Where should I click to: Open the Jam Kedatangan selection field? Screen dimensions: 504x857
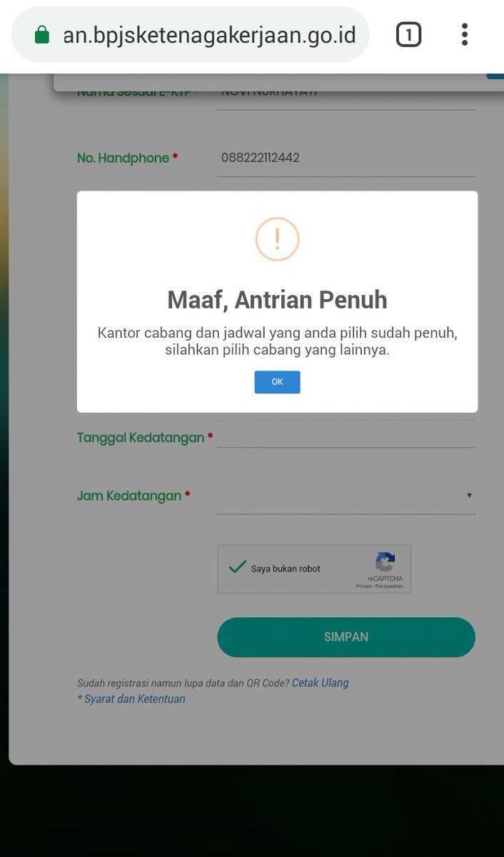pos(346,496)
